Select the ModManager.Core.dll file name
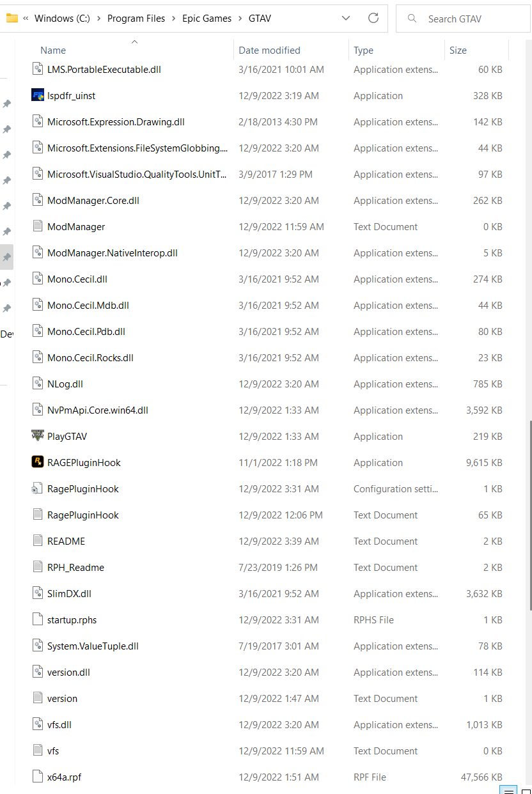Screen dimensions: 532x794 click(x=93, y=200)
